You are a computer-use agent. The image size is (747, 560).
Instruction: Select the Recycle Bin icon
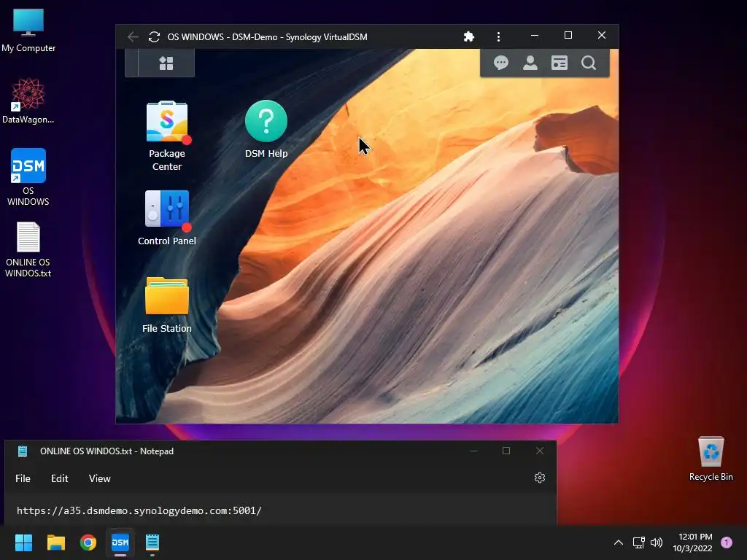[711, 458]
